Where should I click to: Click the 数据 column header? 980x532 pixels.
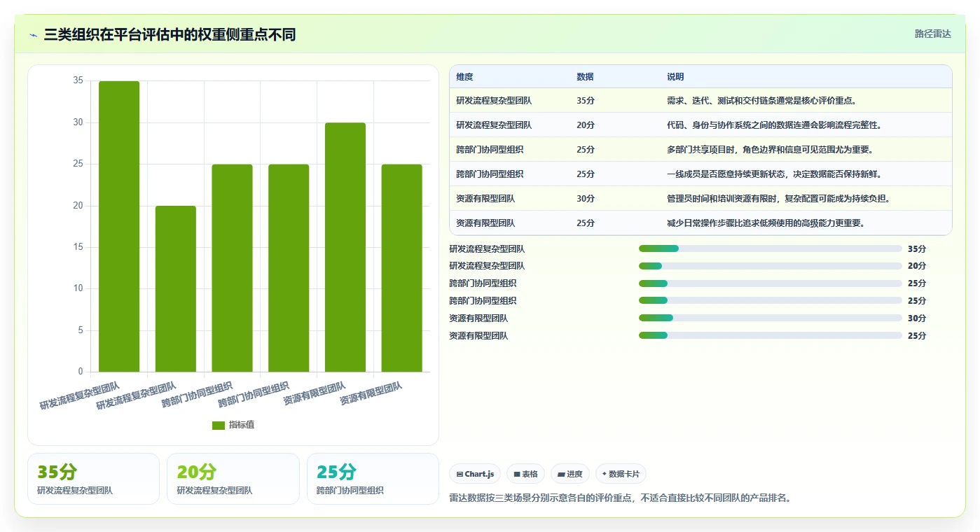point(585,77)
